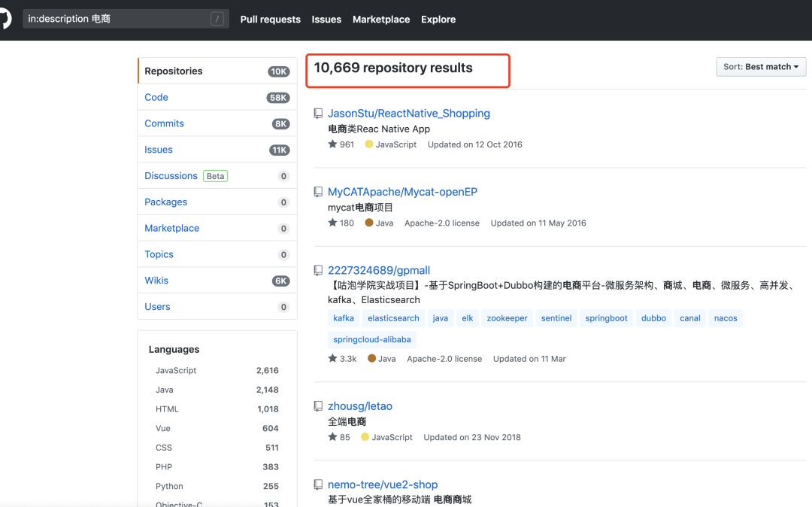Click the 10K badge on Repositories
This screenshot has height=507, width=812.
tap(279, 71)
